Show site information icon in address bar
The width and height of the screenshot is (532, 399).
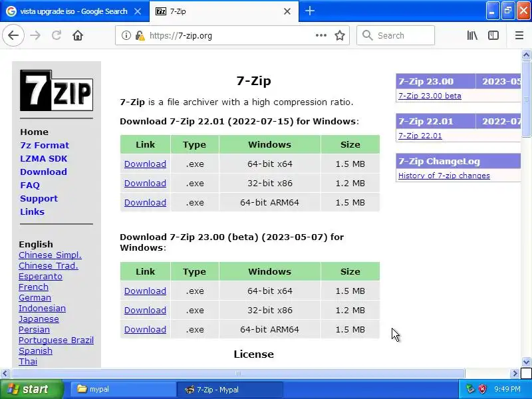126,35
